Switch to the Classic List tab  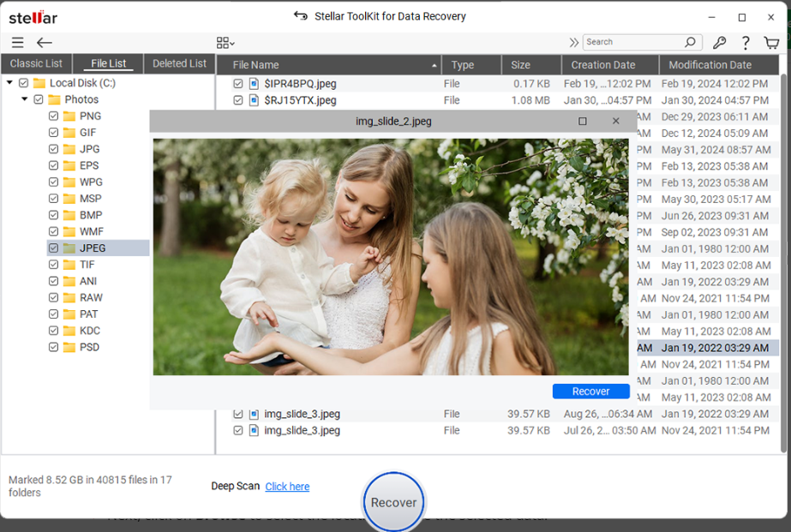36,63
